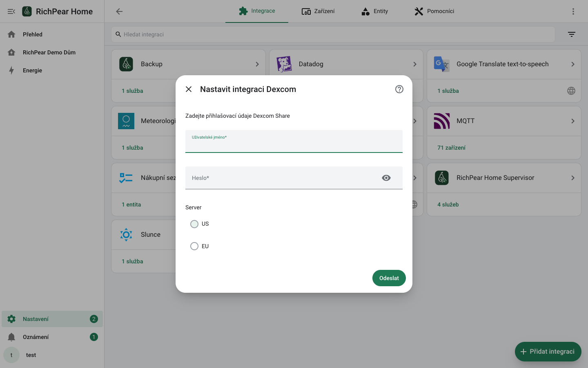The image size is (588, 368).
Task: Click the Přehled home icon
Action: pos(11,34)
